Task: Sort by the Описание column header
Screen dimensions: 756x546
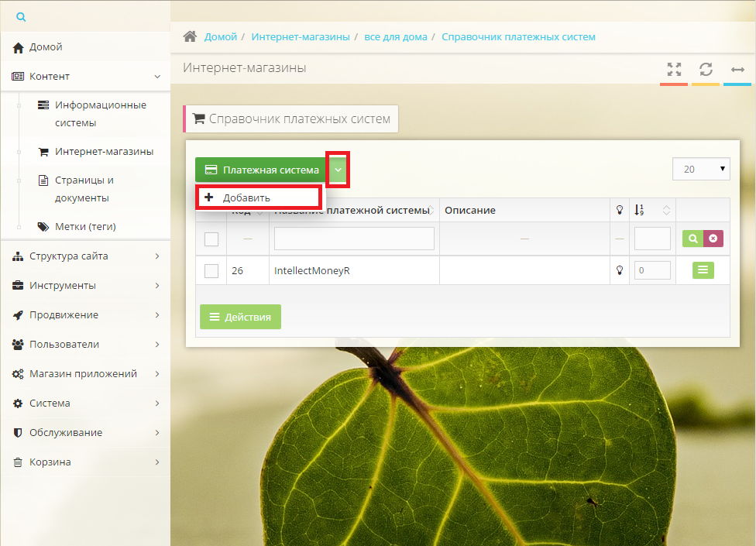Action: (470, 210)
